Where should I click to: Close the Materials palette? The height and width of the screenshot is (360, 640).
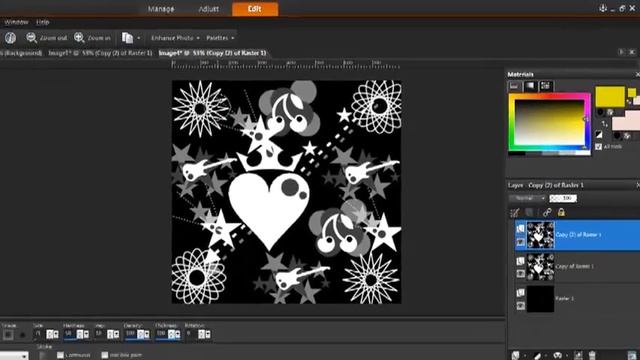tap(637, 74)
